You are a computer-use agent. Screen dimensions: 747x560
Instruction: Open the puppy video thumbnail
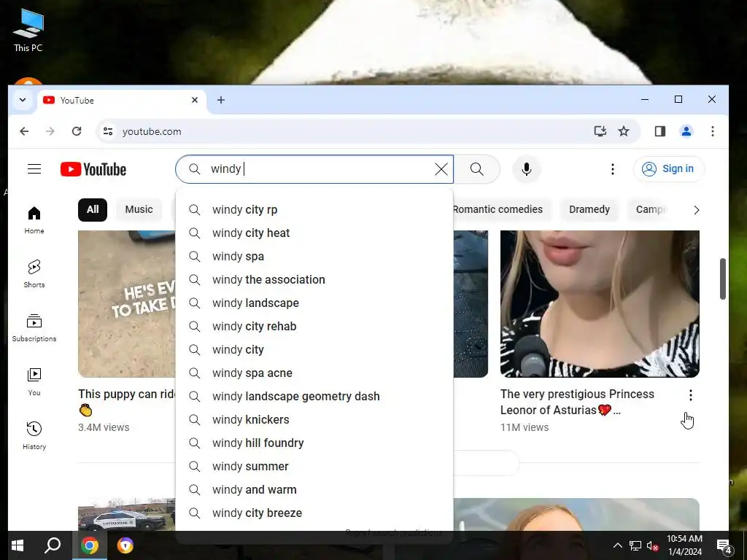(x=127, y=304)
